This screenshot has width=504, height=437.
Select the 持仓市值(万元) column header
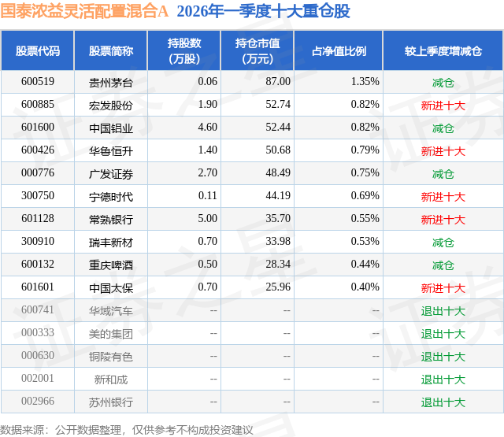[258, 50]
